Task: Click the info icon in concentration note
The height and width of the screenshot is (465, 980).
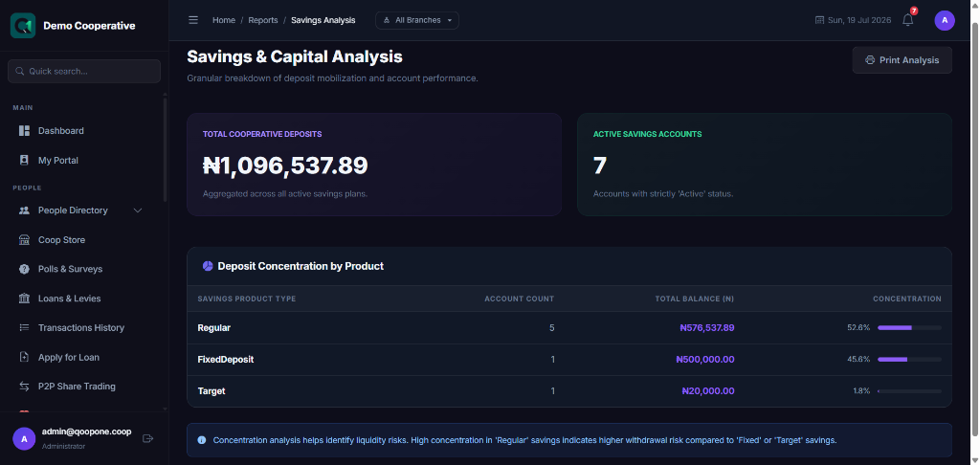Action: pos(202,440)
